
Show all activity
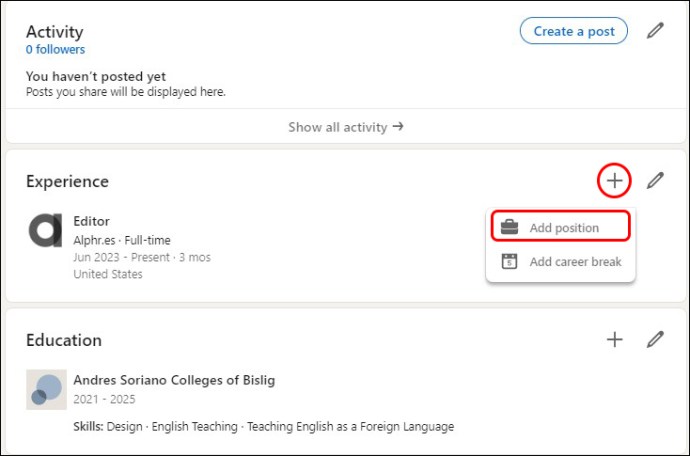click(345, 127)
